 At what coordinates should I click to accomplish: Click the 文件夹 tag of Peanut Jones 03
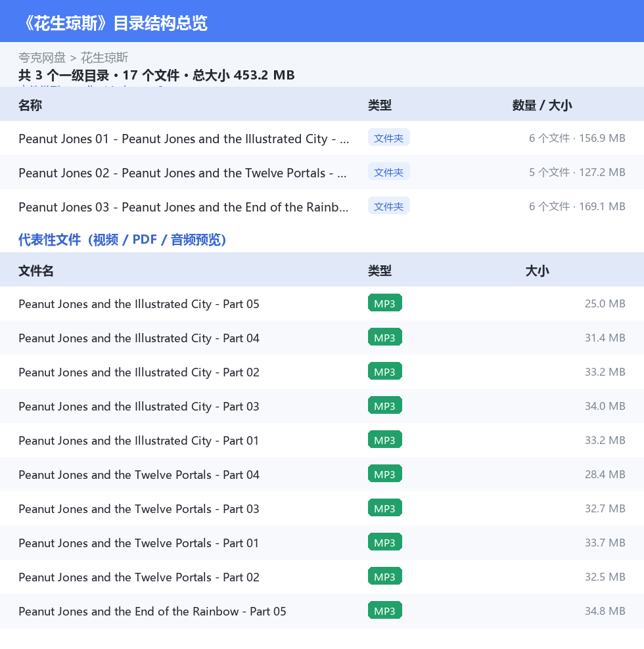point(388,206)
